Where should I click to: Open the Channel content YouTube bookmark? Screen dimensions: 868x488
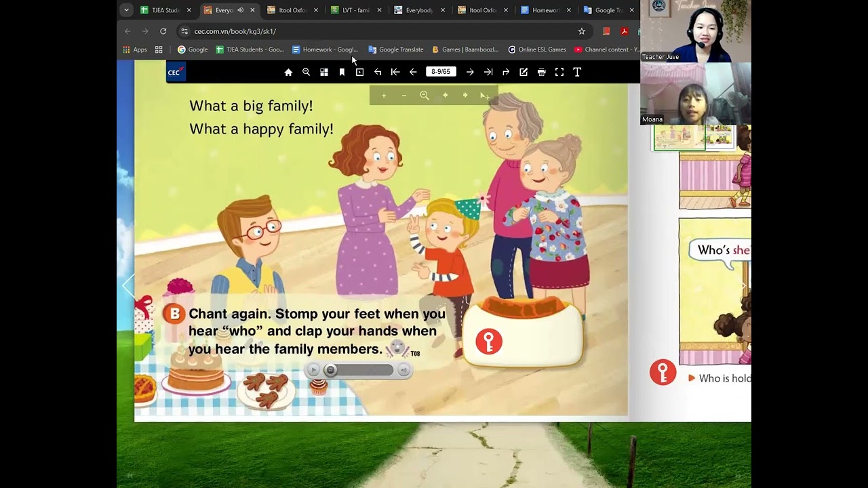(606, 49)
